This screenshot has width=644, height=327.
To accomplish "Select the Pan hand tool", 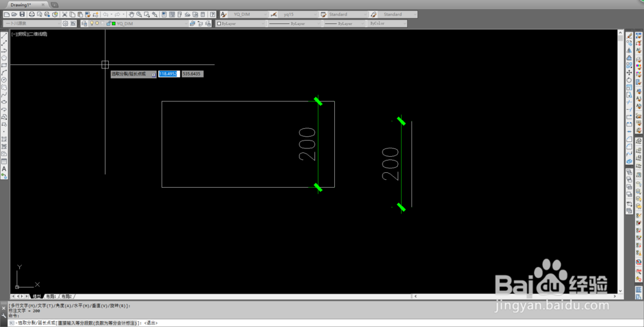I will [131, 14].
